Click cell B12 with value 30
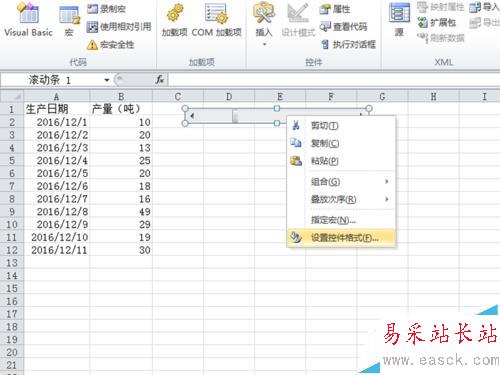The image size is (500, 375). point(121,250)
